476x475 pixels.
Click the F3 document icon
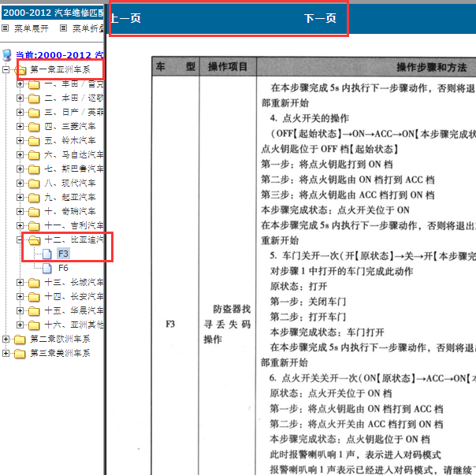[x=47, y=254]
